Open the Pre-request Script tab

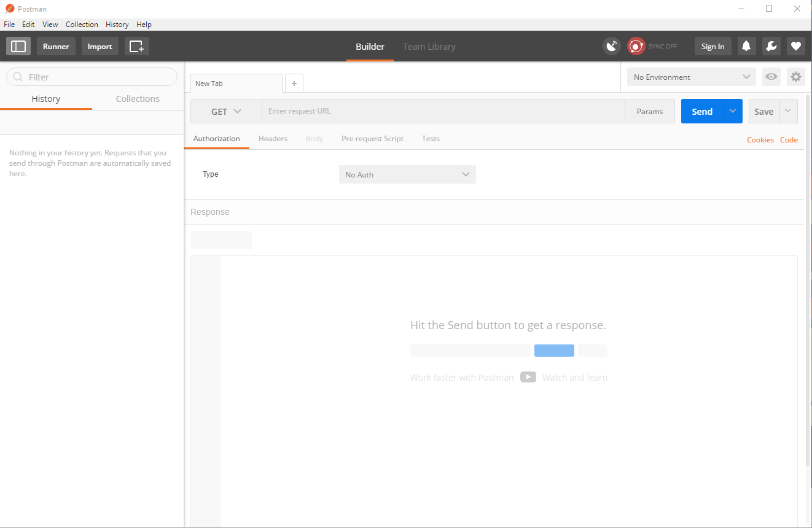[x=373, y=139]
